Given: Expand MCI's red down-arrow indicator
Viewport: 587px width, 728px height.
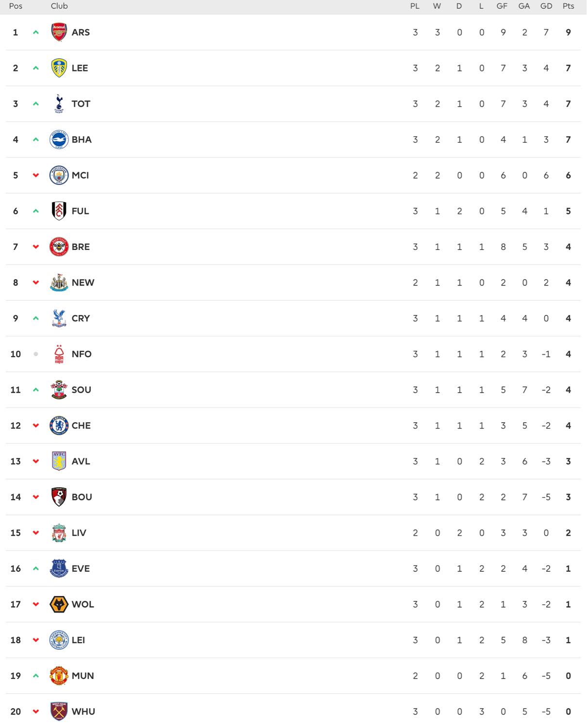Looking at the screenshot, I should [35, 175].
